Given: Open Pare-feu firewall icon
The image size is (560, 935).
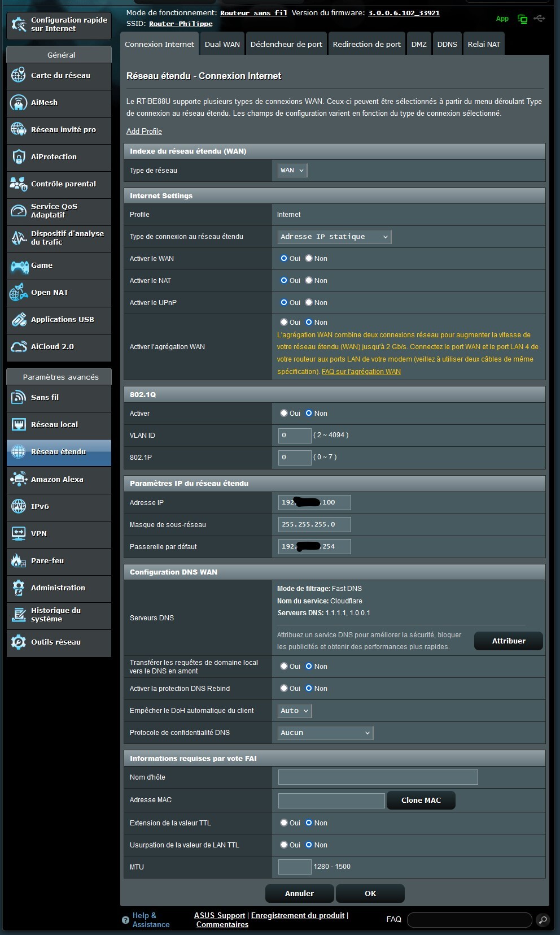Looking at the screenshot, I should [19, 560].
